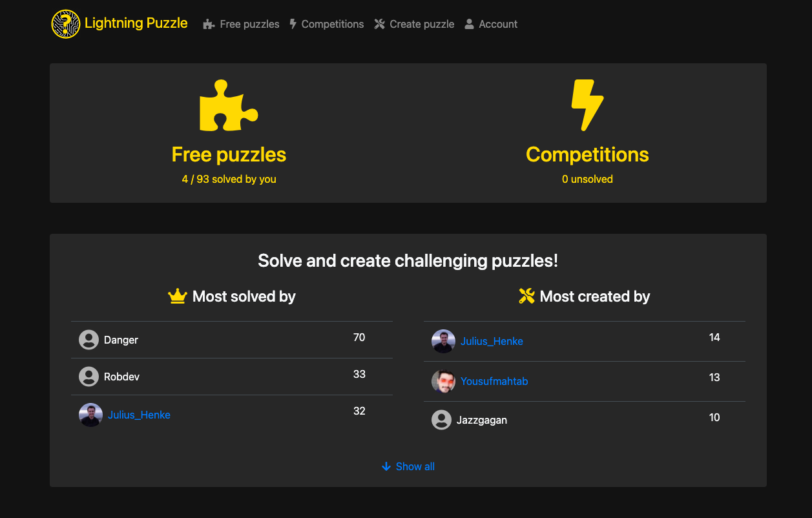The width and height of the screenshot is (812, 518).
Task: Open Yousufmahtab's profile link
Action: (494, 381)
